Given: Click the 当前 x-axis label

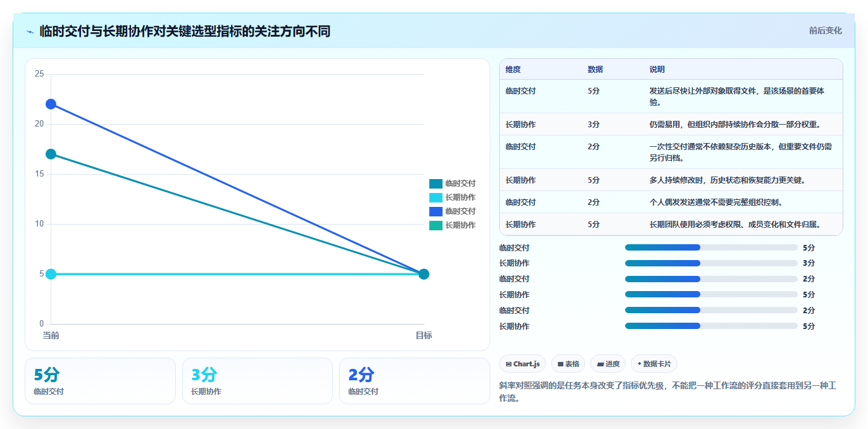Looking at the screenshot, I should 51,335.
